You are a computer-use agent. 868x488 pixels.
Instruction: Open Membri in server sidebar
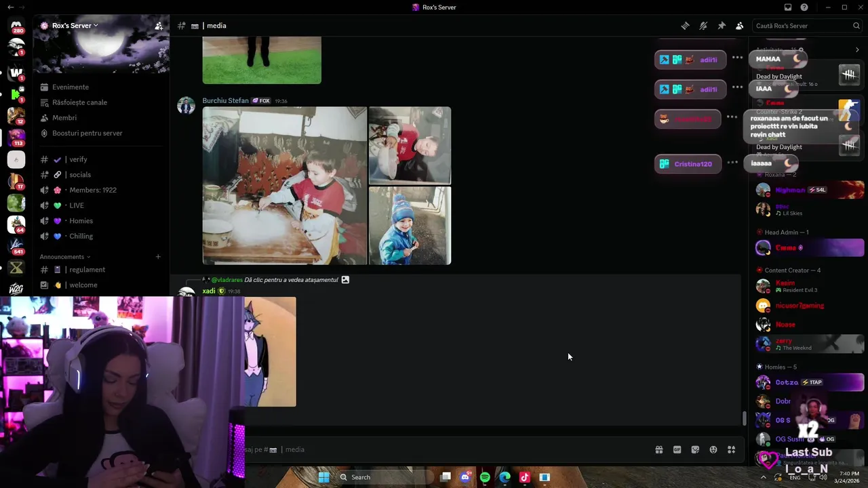pos(64,118)
